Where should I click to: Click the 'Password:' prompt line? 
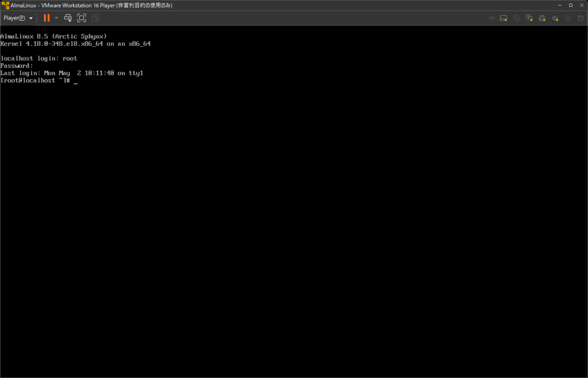[17, 66]
